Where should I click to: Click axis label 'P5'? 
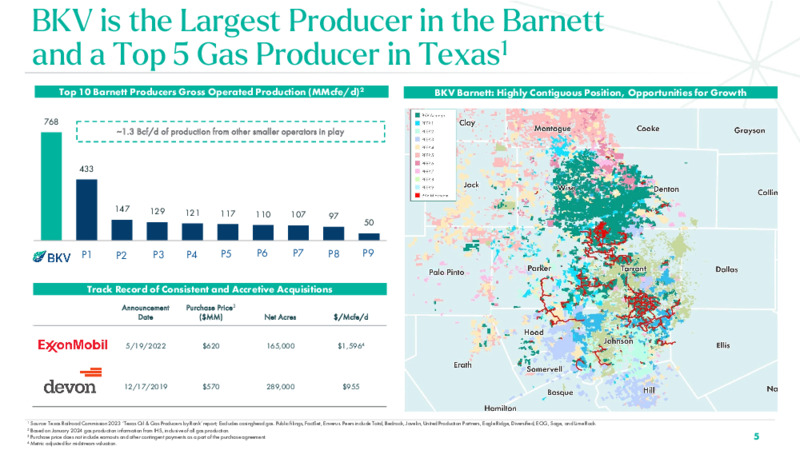pos(226,254)
